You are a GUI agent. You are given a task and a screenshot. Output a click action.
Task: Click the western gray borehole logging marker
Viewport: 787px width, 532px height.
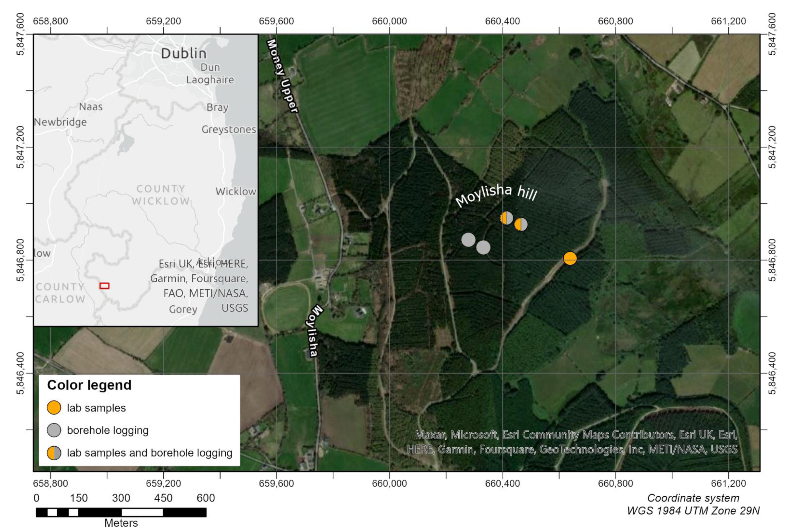[x=468, y=240]
